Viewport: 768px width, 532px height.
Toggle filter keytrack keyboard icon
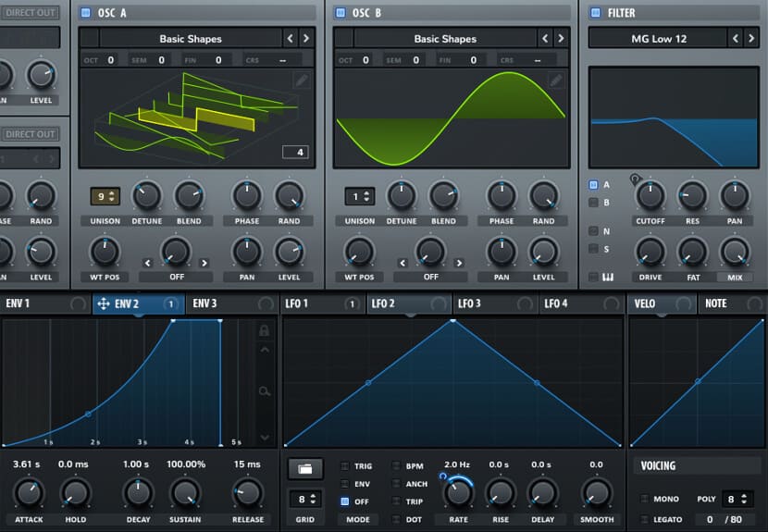tap(607, 278)
